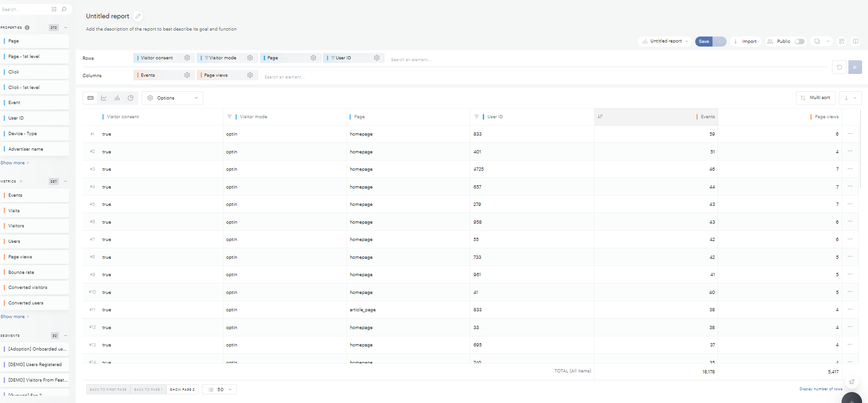Open the Untitled report selector dropdown
Screen dimensions: 868x403
coord(665,42)
